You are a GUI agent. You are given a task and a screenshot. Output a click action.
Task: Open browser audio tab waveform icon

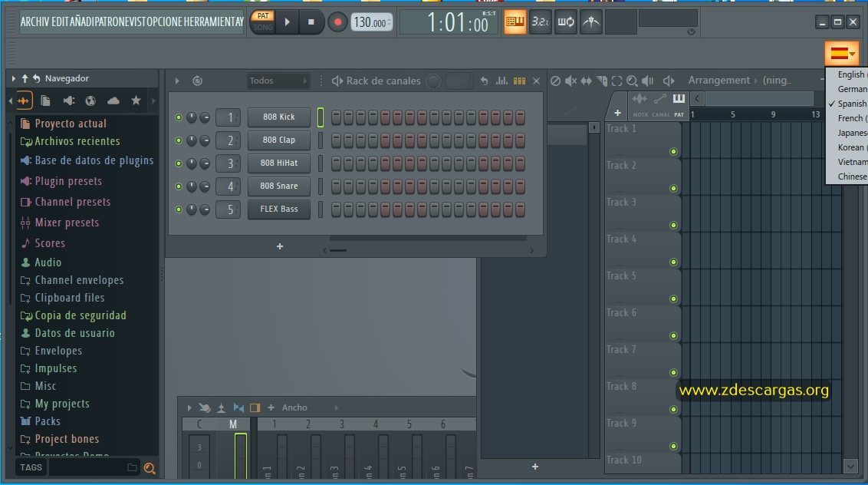pyautogui.click(x=23, y=101)
